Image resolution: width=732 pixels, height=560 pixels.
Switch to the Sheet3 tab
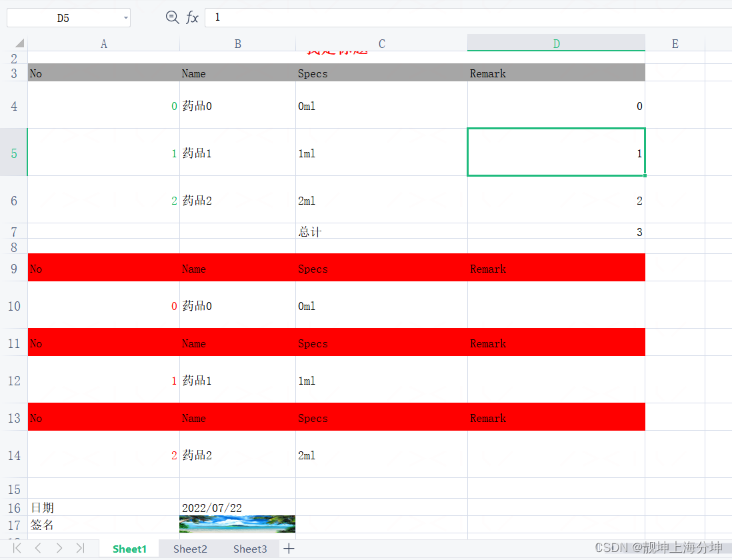pos(249,549)
